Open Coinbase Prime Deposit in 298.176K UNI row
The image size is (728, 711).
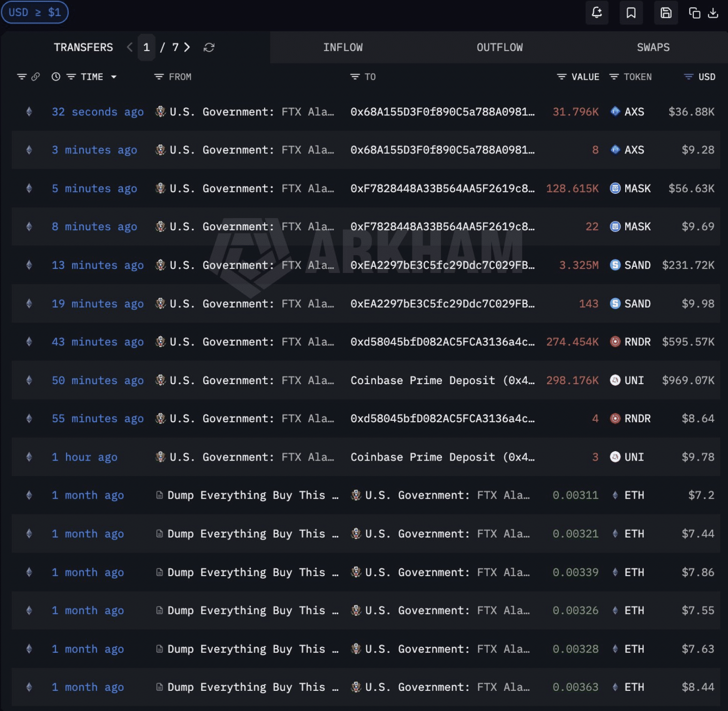coord(442,380)
